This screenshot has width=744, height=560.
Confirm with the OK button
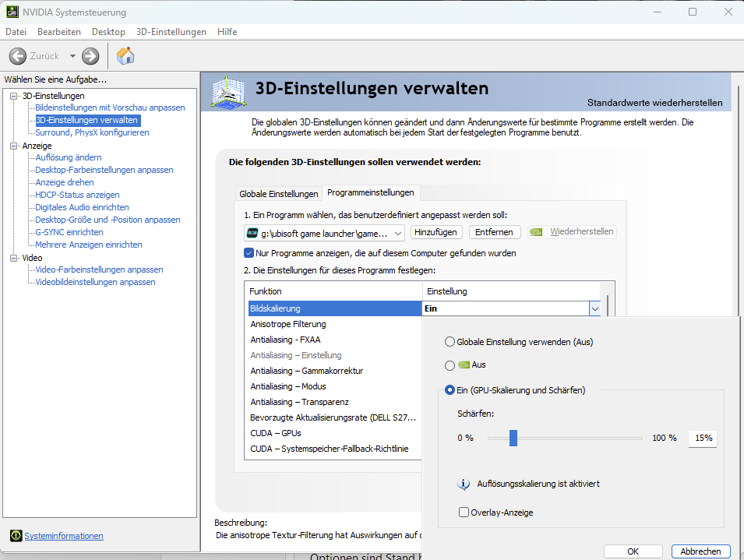point(633,551)
